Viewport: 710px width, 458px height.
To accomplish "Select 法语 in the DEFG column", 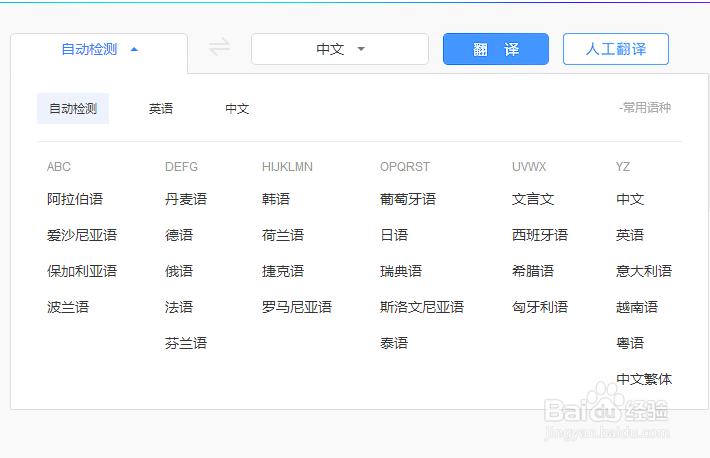I will click(179, 307).
